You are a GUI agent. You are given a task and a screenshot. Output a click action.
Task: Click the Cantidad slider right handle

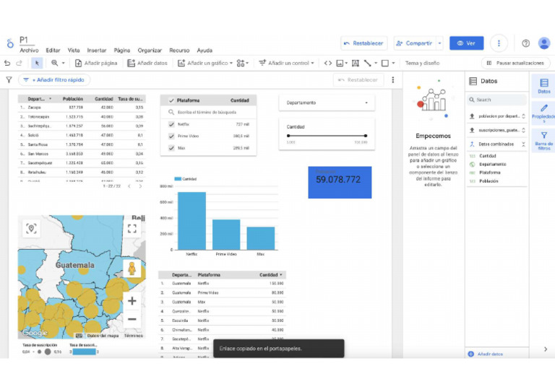click(x=365, y=136)
